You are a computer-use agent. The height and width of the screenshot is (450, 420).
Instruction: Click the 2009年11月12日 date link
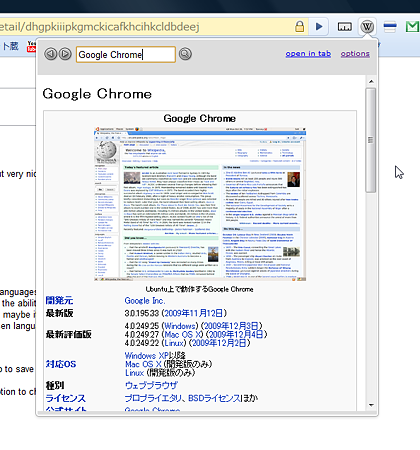pyautogui.click(x=194, y=313)
